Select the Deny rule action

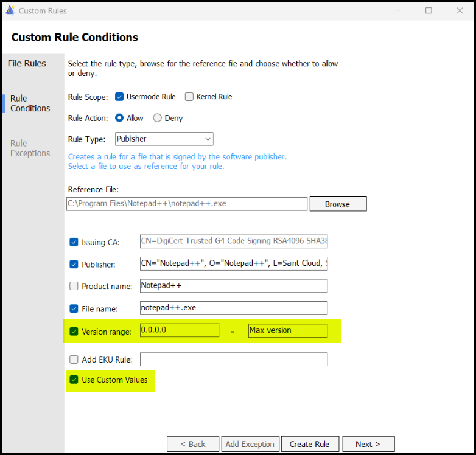157,117
